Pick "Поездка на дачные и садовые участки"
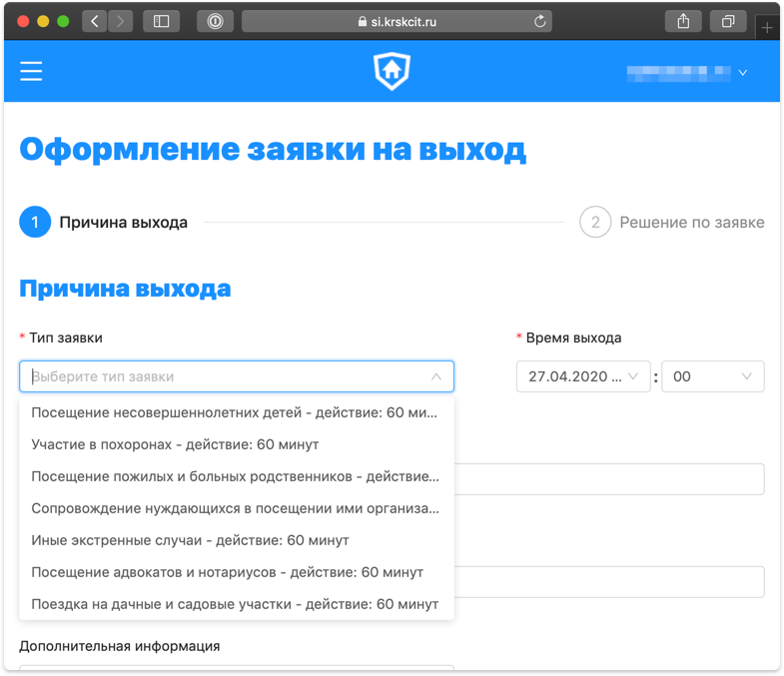Screen dimensions: 784x676 (x=235, y=604)
